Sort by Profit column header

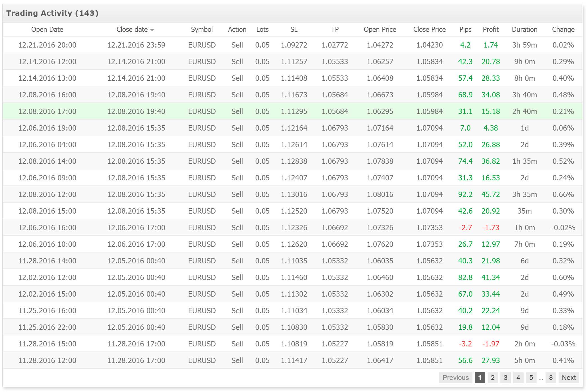pos(491,30)
